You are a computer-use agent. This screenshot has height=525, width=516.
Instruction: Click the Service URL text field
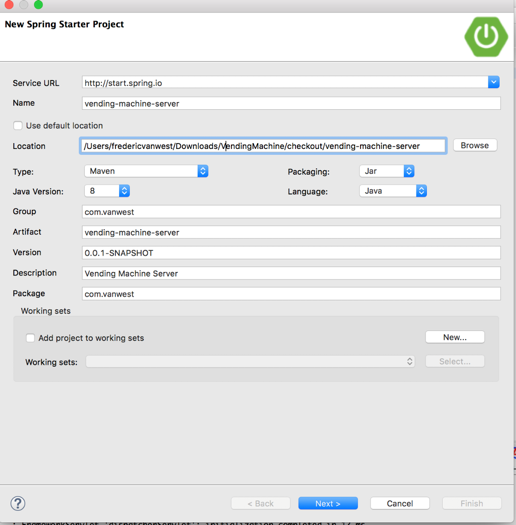285,83
